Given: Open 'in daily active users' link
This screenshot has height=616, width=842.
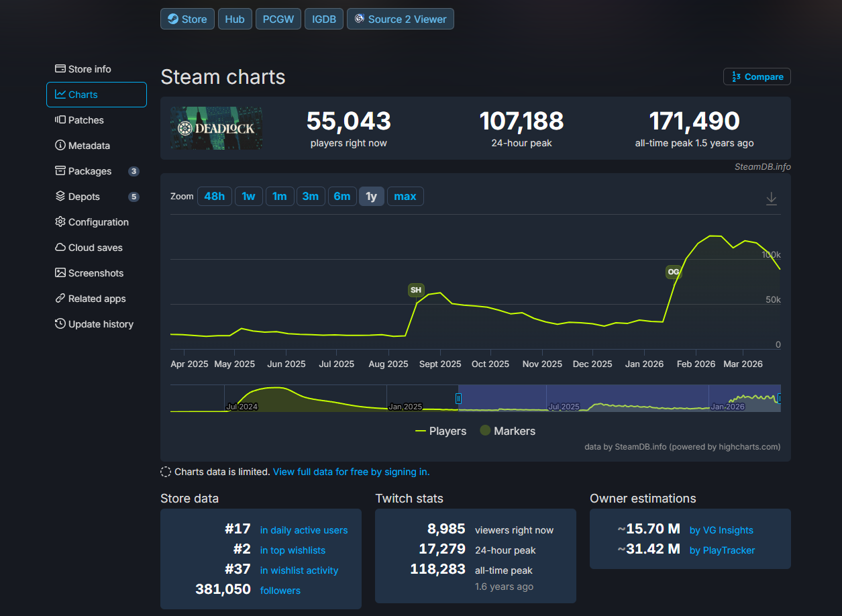Looking at the screenshot, I should [x=304, y=530].
